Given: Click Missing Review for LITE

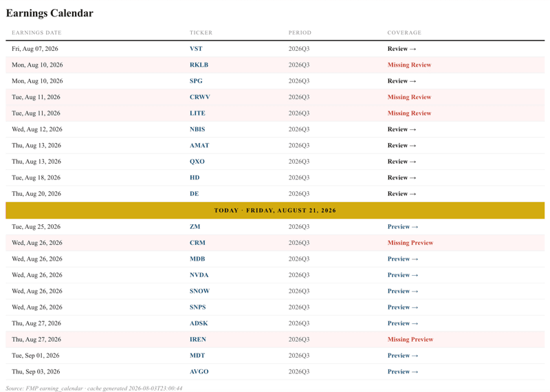Looking at the screenshot, I should [x=409, y=113].
